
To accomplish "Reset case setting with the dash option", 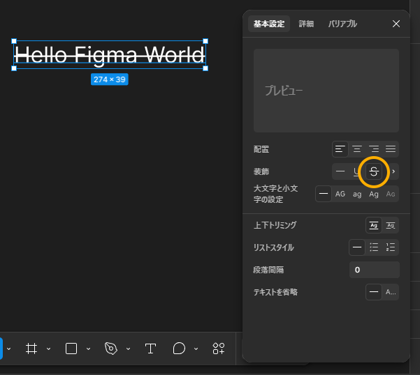I will tap(323, 194).
